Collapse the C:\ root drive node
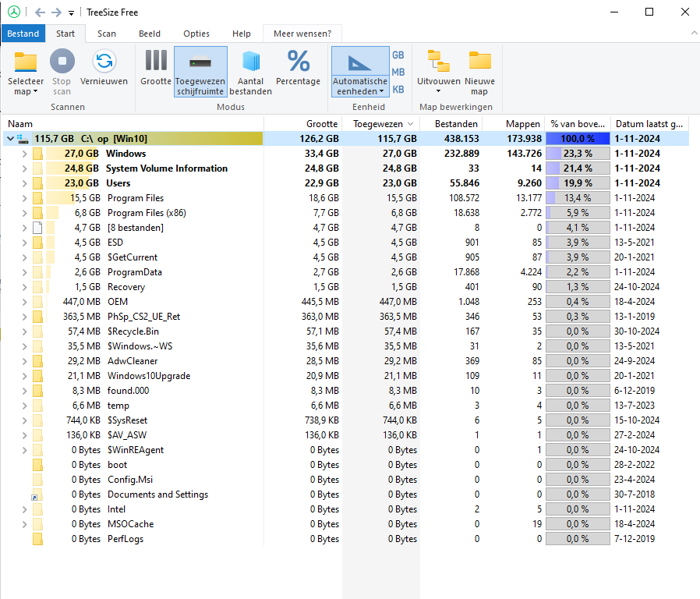Image resolution: width=700 pixels, height=599 pixels. [10, 139]
